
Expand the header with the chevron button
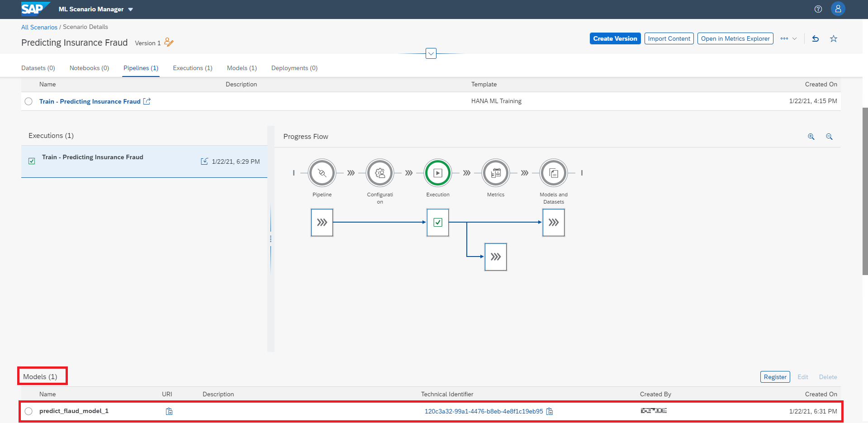tap(431, 54)
